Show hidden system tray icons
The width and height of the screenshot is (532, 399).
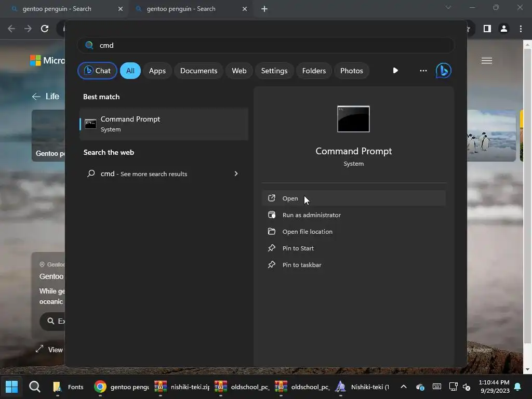coord(403,387)
